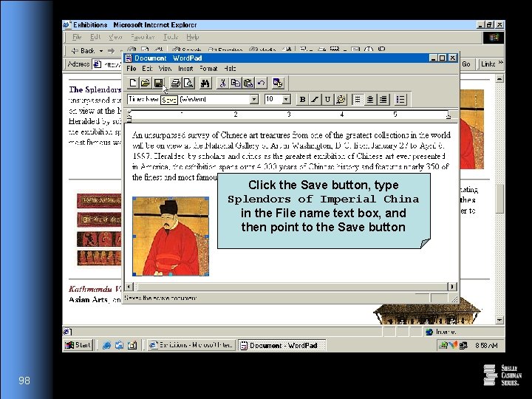532x399 pixels.
Task: Click the Cut scissors icon
Action: [222, 83]
